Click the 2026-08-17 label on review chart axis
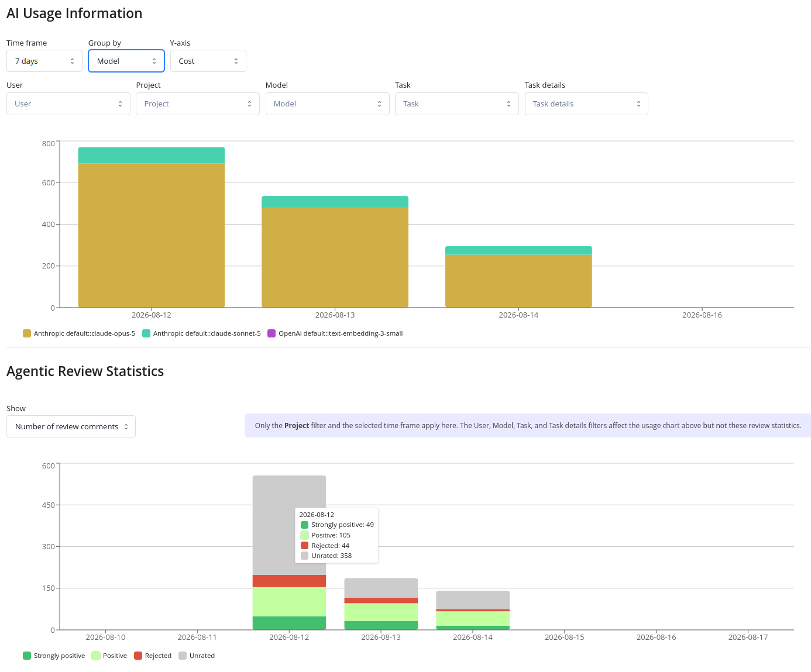This screenshot has height=672, width=811. click(x=748, y=637)
